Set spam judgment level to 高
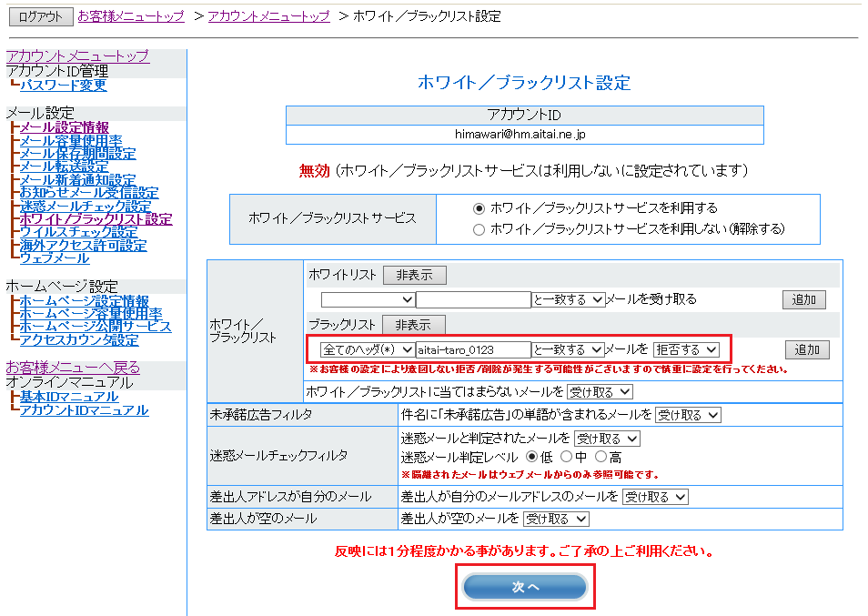The image size is (868, 616). (x=601, y=457)
